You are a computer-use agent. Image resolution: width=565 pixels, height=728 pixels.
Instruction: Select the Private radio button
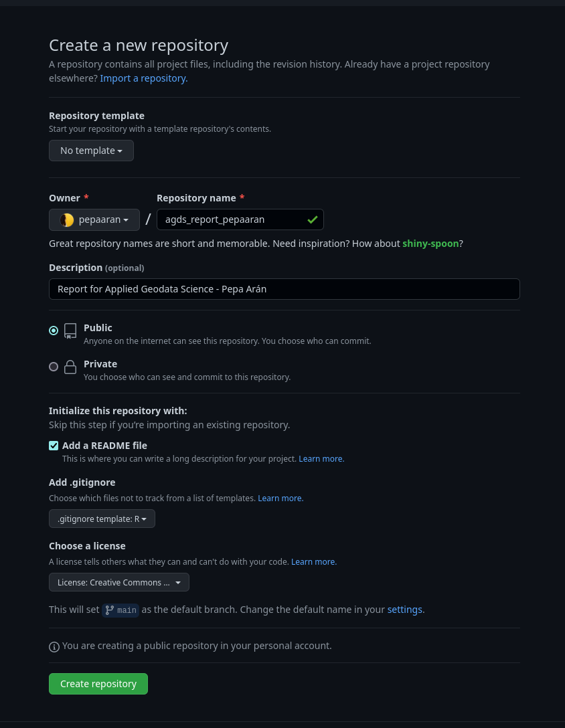point(54,367)
